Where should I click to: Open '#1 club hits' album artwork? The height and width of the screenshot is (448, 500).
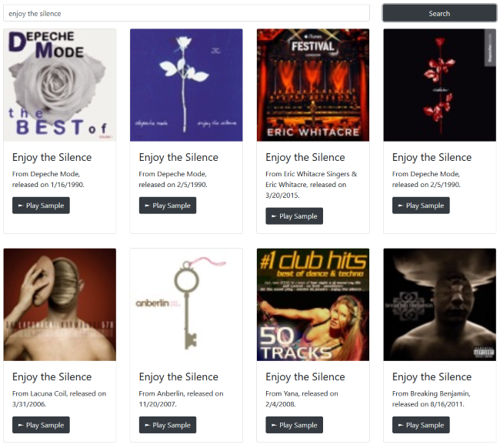point(313,305)
